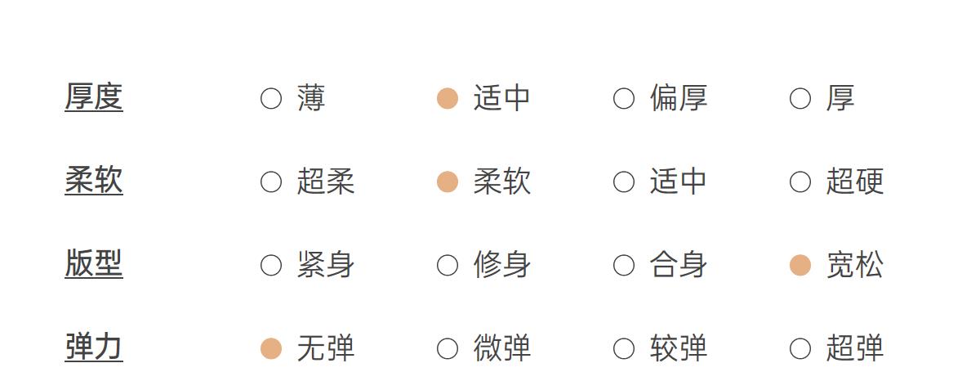The height and width of the screenshot is (390, 980).
Task: Open the 版型 underlined label
Action: pyautogui.click(x=94, y=264)
